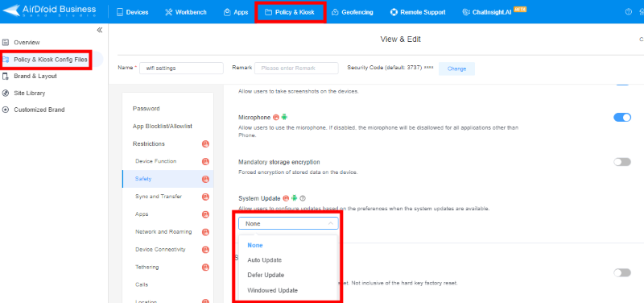Toggle the factory reset switch

(622, 272)
